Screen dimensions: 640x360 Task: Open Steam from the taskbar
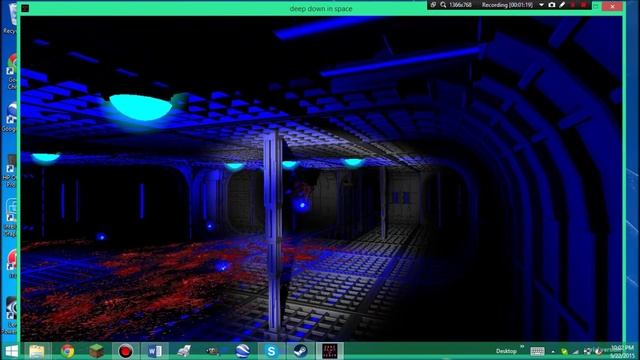[x=301, y=351]
